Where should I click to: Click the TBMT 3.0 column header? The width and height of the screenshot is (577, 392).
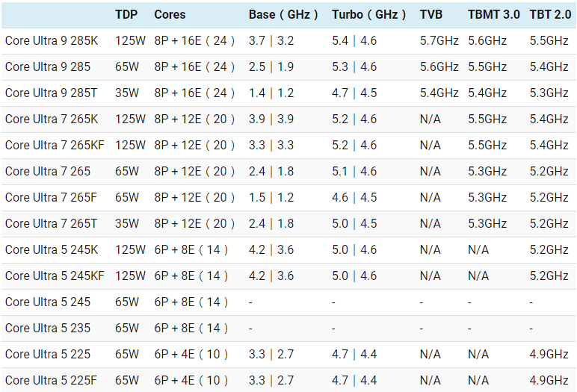coord(494,14)
